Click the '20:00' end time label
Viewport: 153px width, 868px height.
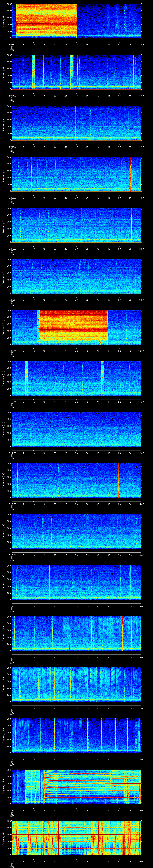[141, 862]
